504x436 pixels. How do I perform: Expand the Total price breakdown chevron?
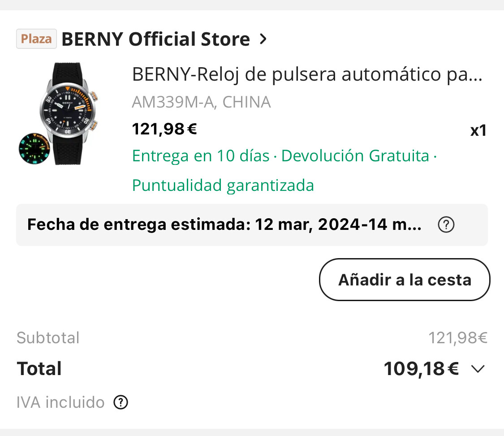(478, 369)
